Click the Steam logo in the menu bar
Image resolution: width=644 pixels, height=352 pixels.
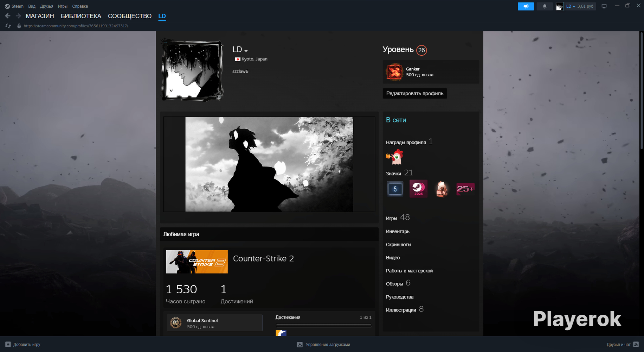(x=7, y=6)
